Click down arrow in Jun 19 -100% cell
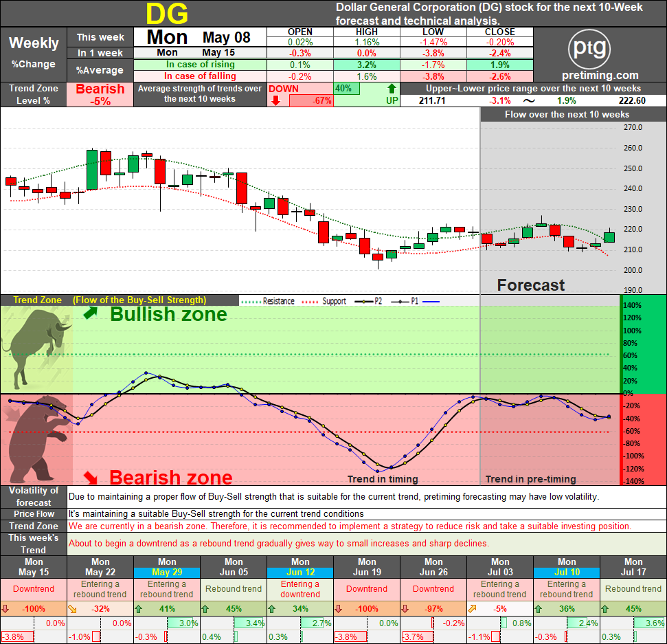Image resolution: width=667 pixels, height=644 pixels. pos(339,609)
